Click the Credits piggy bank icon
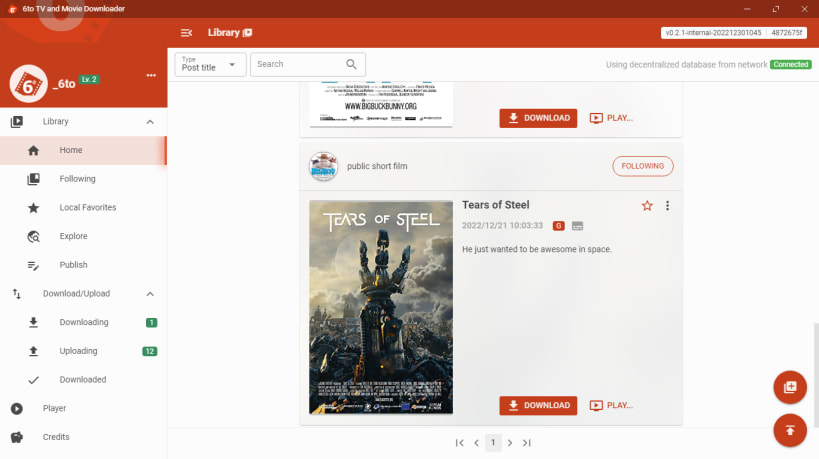Screen dimensions: 819x459 coord(17,438)
